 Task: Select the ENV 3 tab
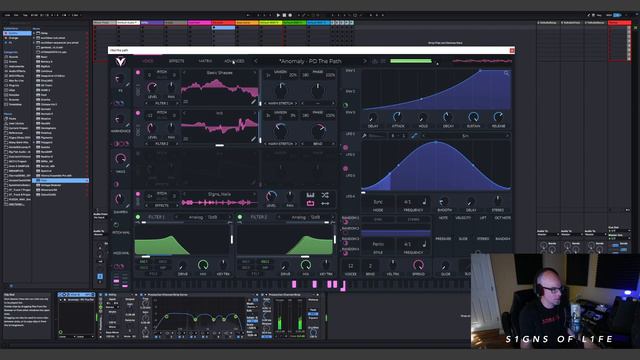[350, 112]
